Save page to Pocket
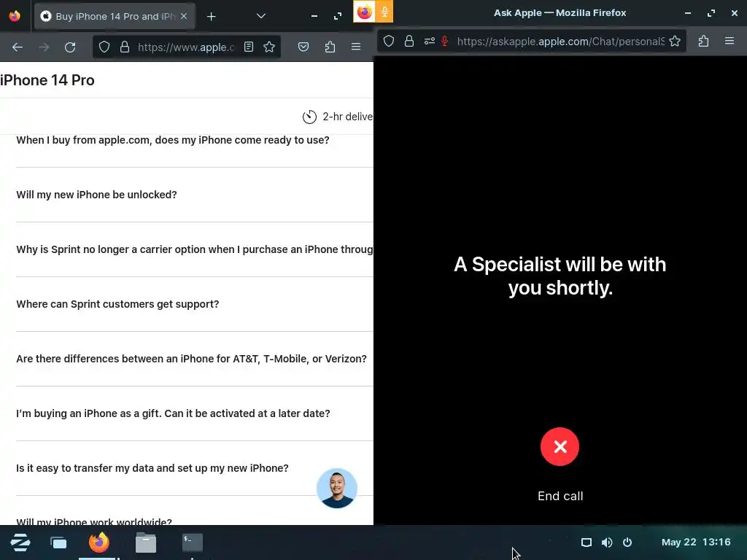Image resolution: width=747 pixels, height=560 pixels. pyautogui.click(x=303, y=47)
